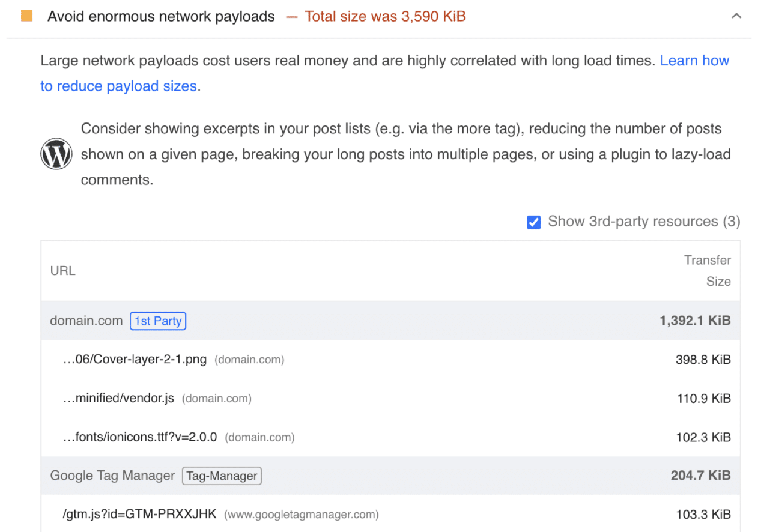Image resolution: width=761 pixels, height=532 pixels.
Task: Collapse the Google Tag Manager group row
Action: tap(112, 475)
